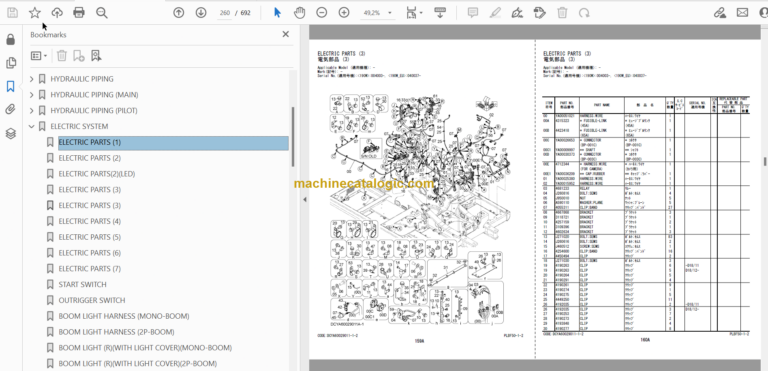Delete the selected bookmark
This screenshot has width=768, height=371.
pos(62,56)
